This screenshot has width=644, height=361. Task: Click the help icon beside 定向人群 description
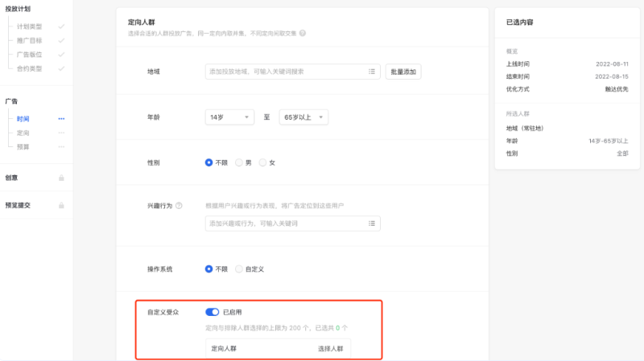pos(303,33)
